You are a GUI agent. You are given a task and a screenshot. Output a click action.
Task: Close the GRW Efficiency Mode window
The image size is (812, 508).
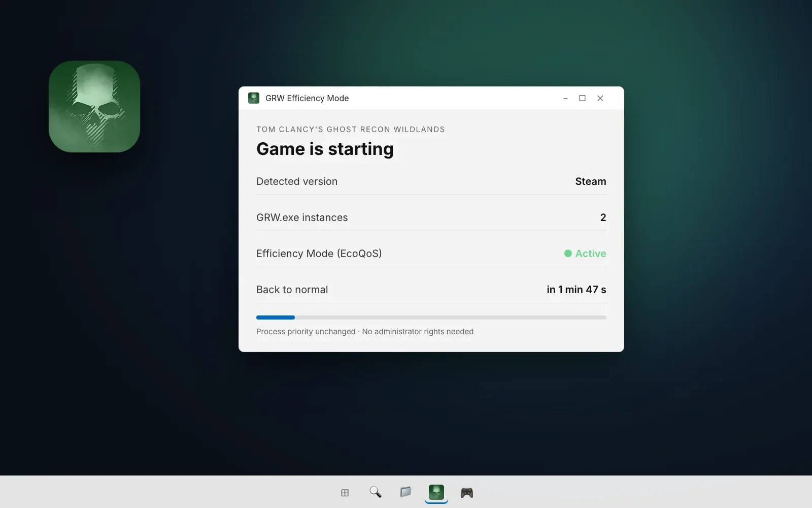[600, 99]
